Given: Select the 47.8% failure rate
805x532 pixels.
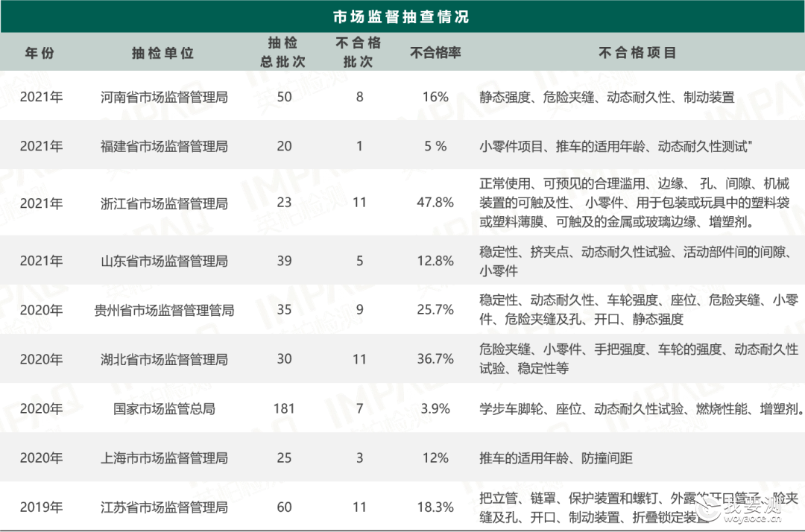Looking at the screenshot, I should 435,202.
